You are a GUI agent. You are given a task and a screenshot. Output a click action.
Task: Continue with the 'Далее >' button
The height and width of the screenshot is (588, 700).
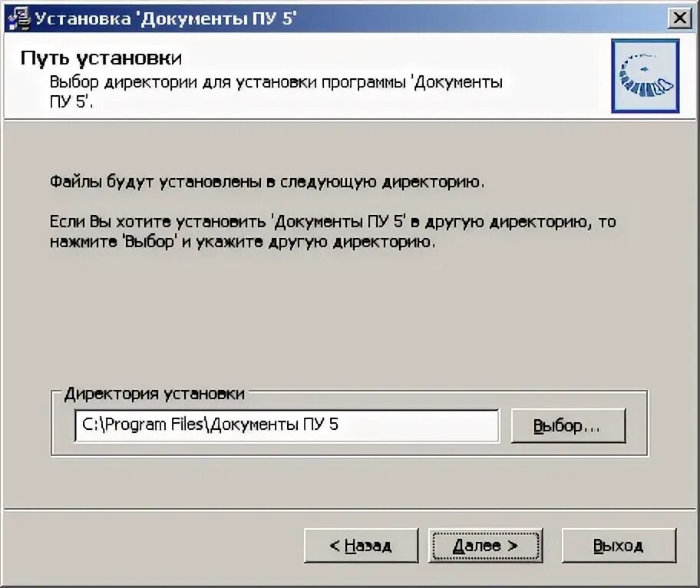[x=485, y=546]
